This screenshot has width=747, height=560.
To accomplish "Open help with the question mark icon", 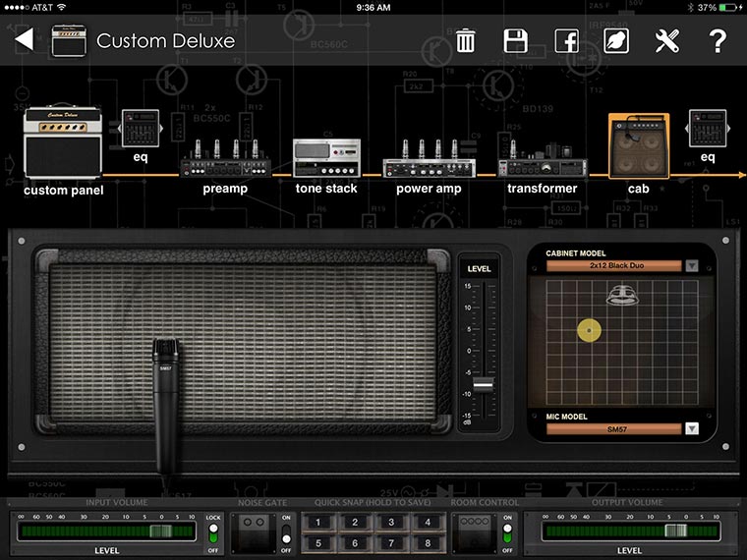I will click(x=718, y=41).
